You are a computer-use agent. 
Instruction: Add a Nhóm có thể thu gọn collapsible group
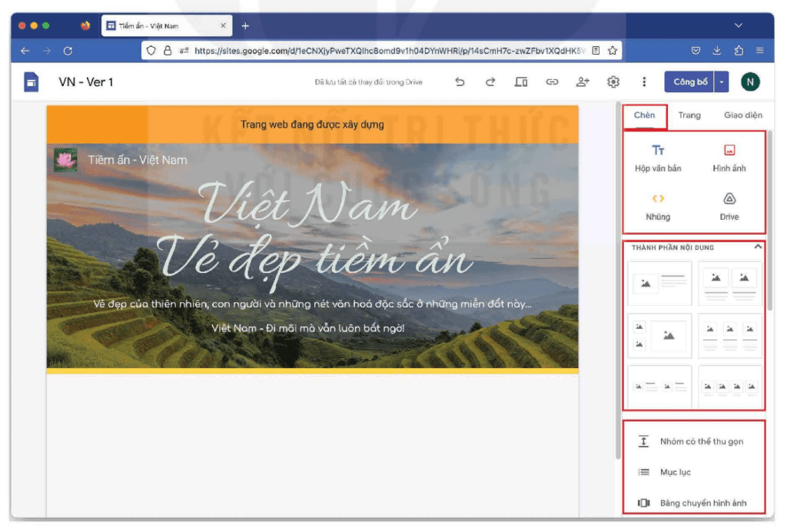point(686,442)
